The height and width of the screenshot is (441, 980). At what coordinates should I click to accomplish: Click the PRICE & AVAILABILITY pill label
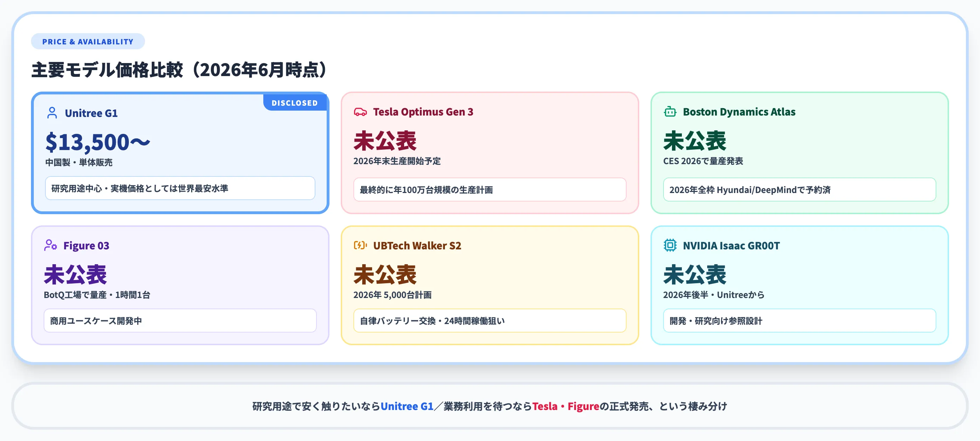(x=88, y=42)
